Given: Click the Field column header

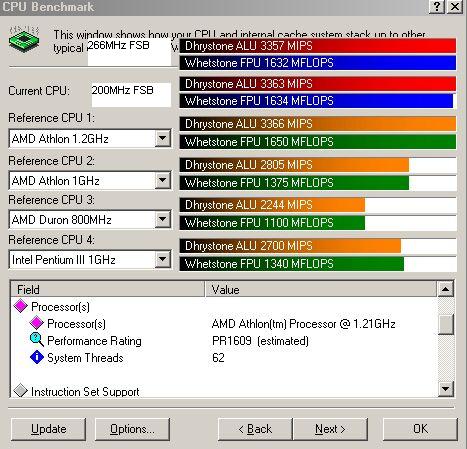Looking at the screenshot, I should pyautogui.click(x=107, y=289).
